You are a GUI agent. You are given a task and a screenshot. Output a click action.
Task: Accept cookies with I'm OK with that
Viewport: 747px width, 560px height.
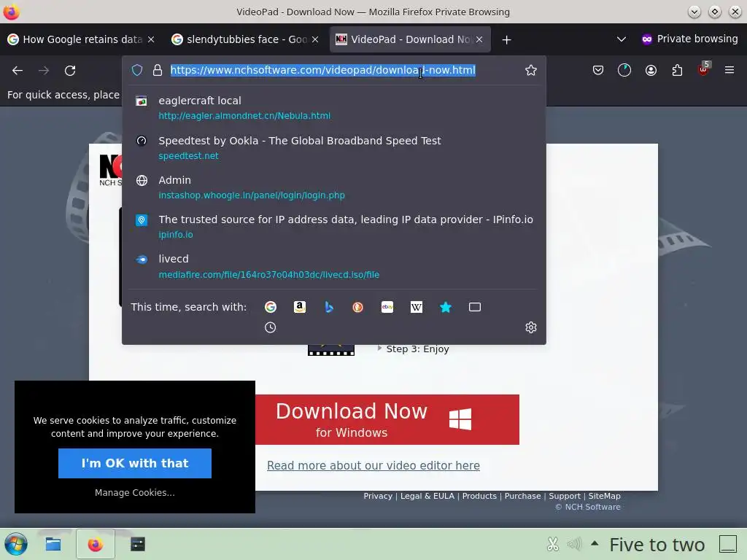135,463
